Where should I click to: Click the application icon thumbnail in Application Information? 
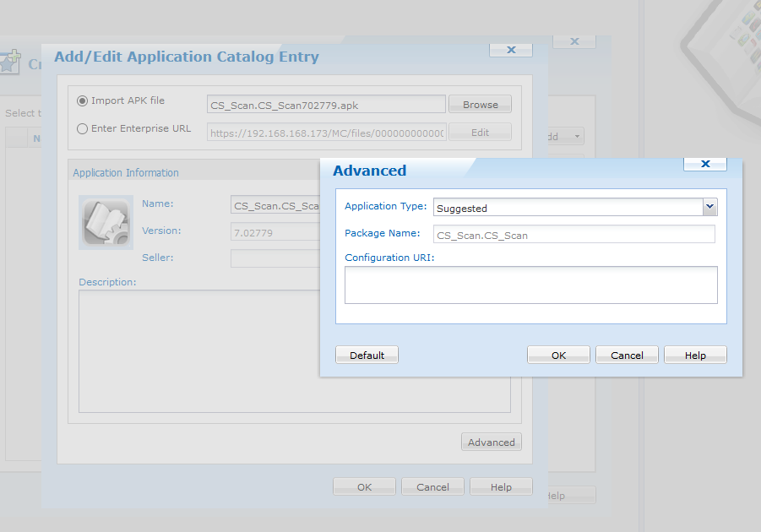coord(106,222)
